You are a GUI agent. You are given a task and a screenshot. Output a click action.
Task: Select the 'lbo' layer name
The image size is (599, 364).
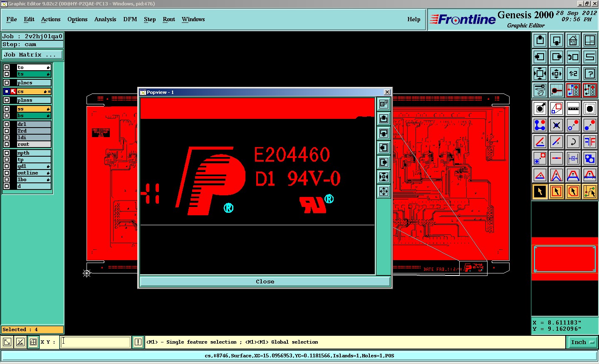(34, 180)
